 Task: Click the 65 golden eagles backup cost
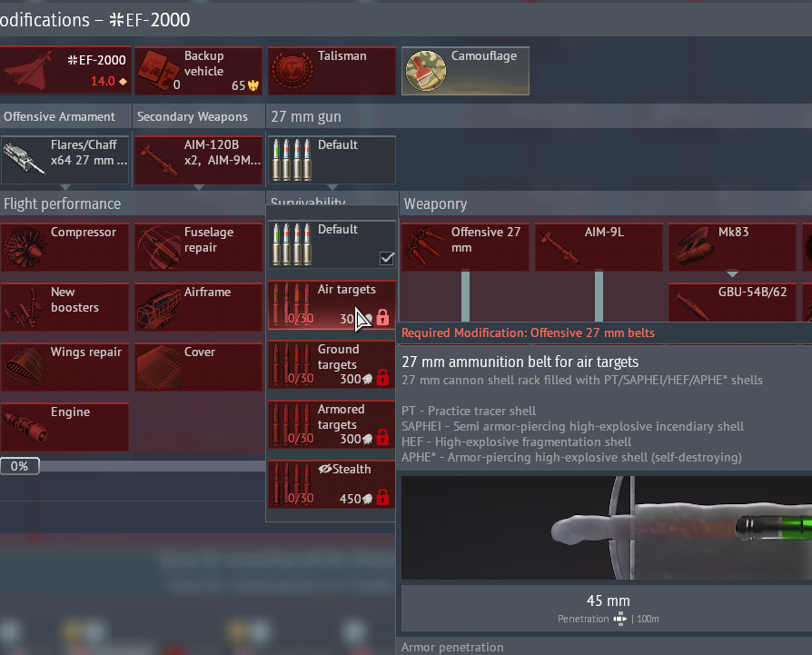click(245, 85)
